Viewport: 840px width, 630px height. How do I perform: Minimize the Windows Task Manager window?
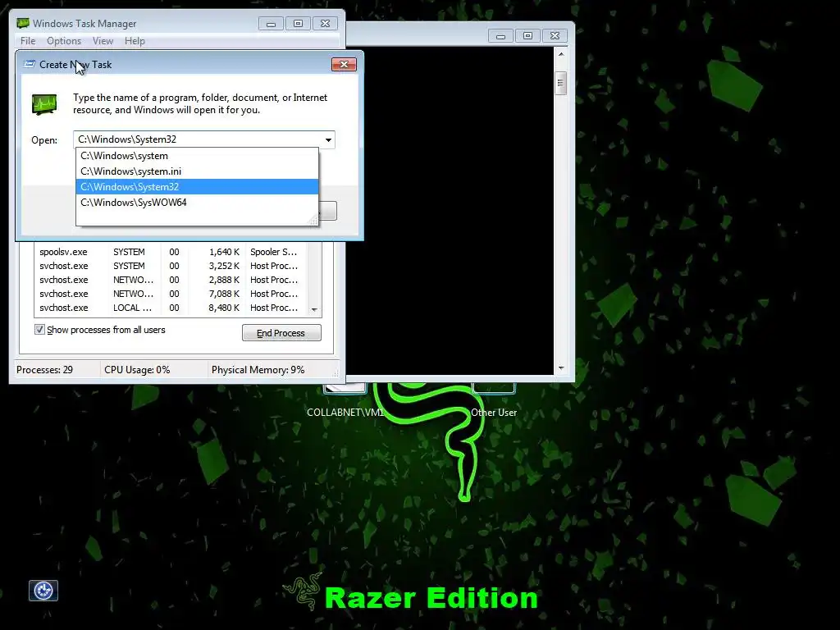271,24
